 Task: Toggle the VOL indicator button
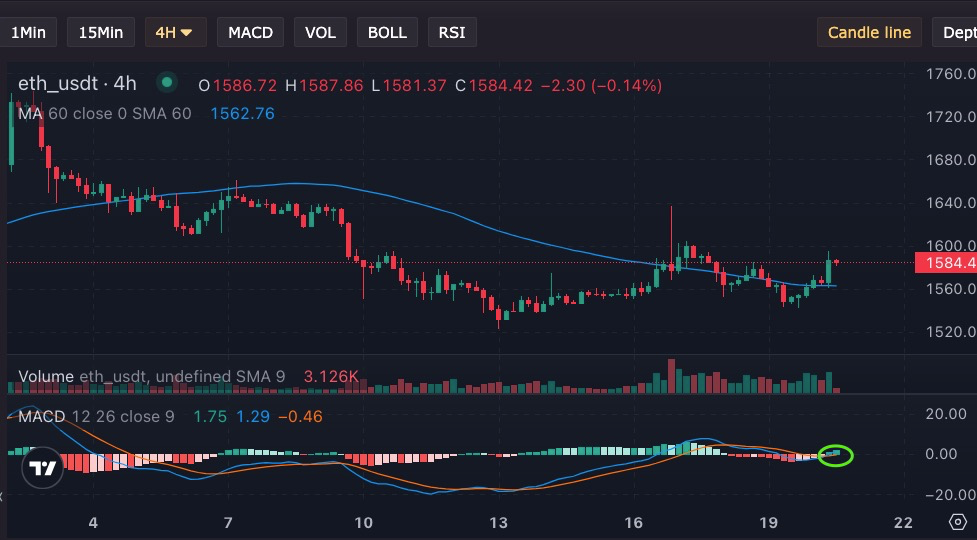tap(320, 32)
